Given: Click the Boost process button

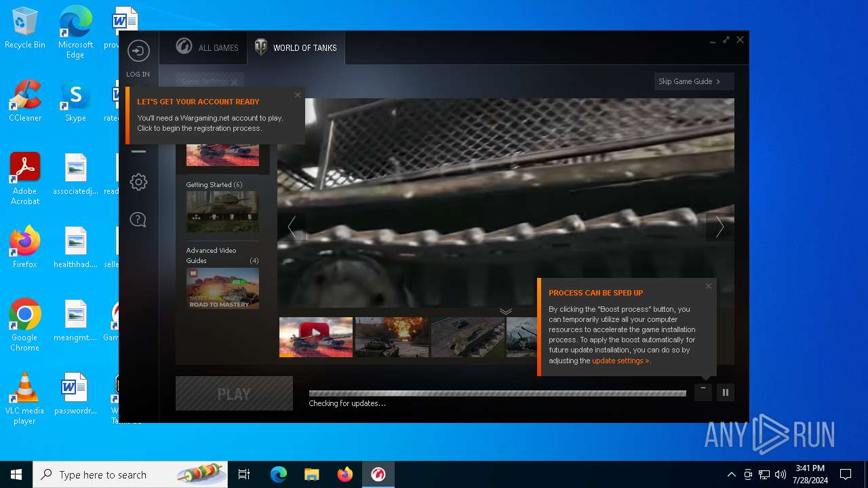Looking at the screenshot, I should pyautogui.click(x=703, y=392).
